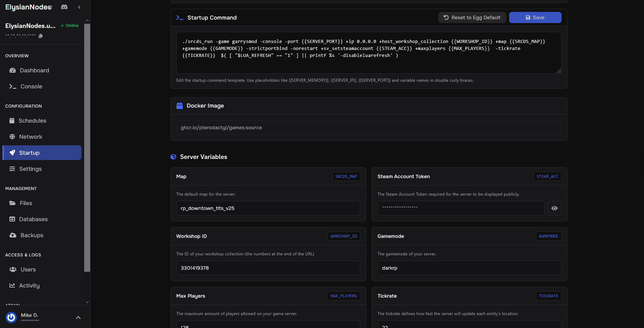Expand the Mike D. user menu

78,318
